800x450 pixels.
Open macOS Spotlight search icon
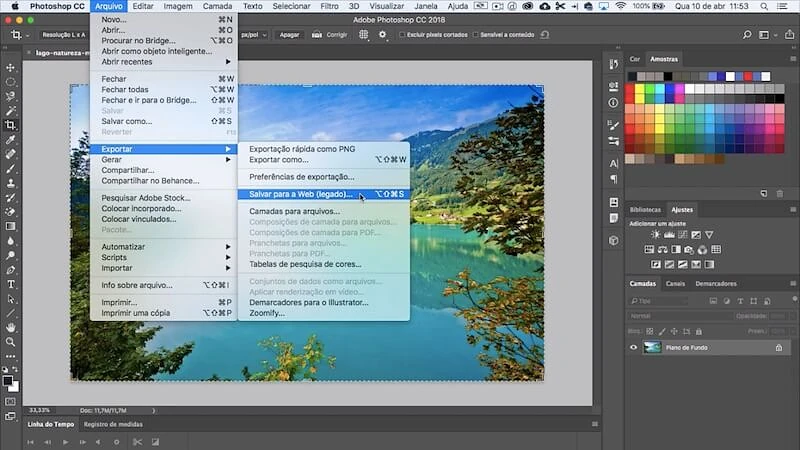click(764, 6)
